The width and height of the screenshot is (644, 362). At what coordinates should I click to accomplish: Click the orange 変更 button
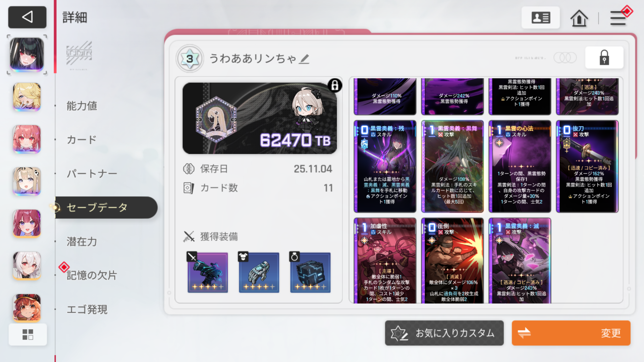(x=571, y=333)
